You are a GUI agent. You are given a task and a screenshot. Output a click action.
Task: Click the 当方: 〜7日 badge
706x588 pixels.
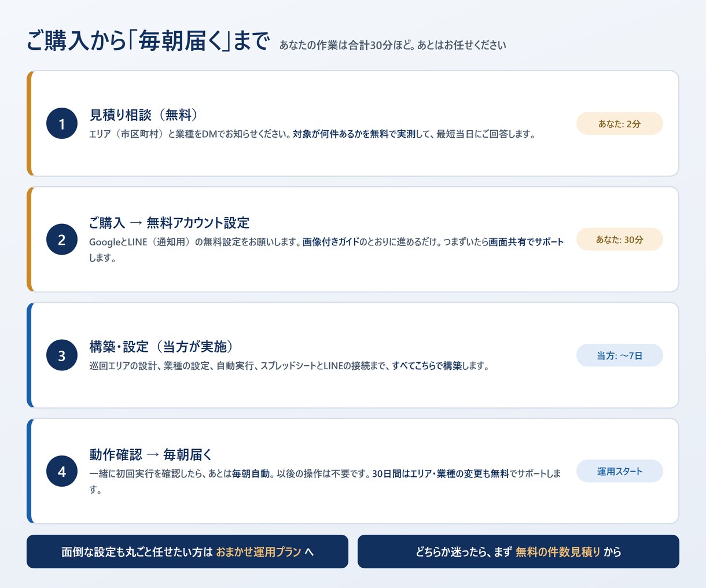click(619, 355)
